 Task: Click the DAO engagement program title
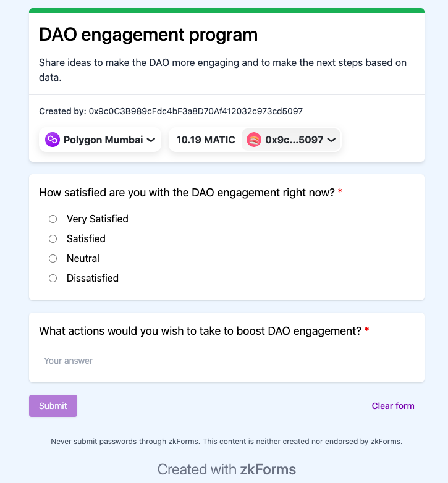148,35
